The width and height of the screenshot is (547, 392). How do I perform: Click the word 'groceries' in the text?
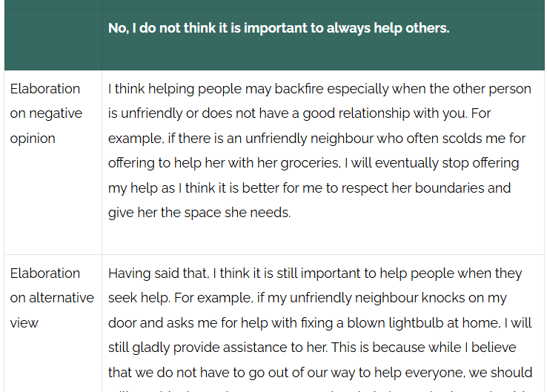pyautogui.click(x=310, y=163)
